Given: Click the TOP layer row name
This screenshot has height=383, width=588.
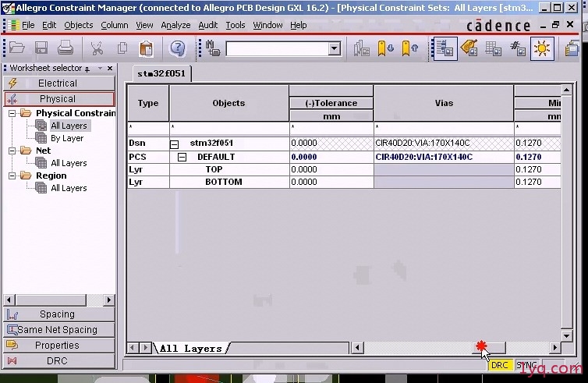Looking at the screenshot, I should [214, 169].
